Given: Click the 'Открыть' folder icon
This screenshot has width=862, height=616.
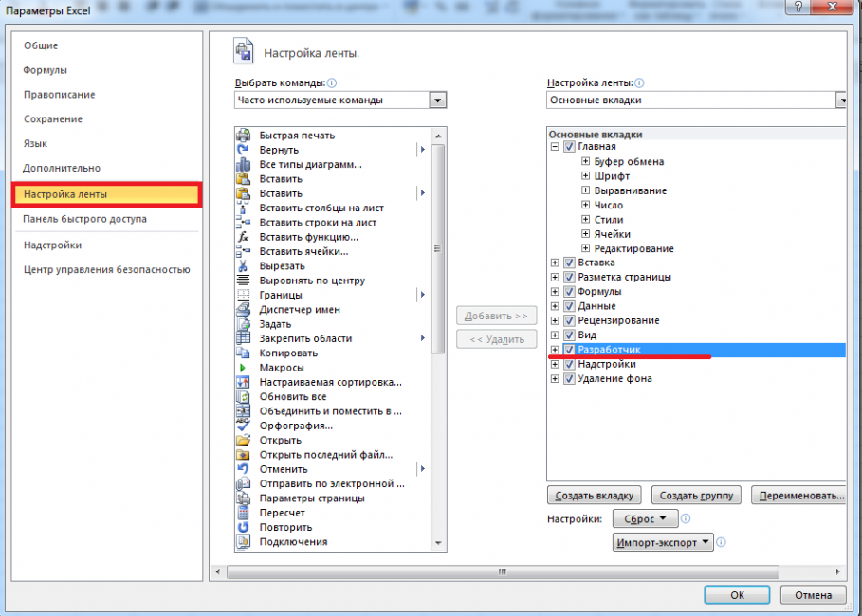Looking at the screenshot, I should [243, 440].
